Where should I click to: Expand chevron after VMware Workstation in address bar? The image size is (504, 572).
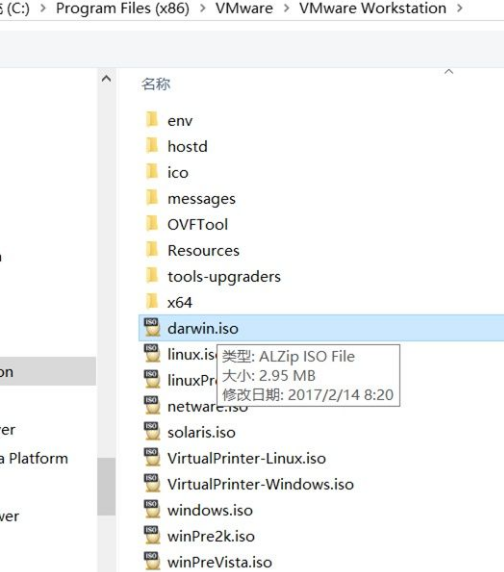tap(460, 8)
